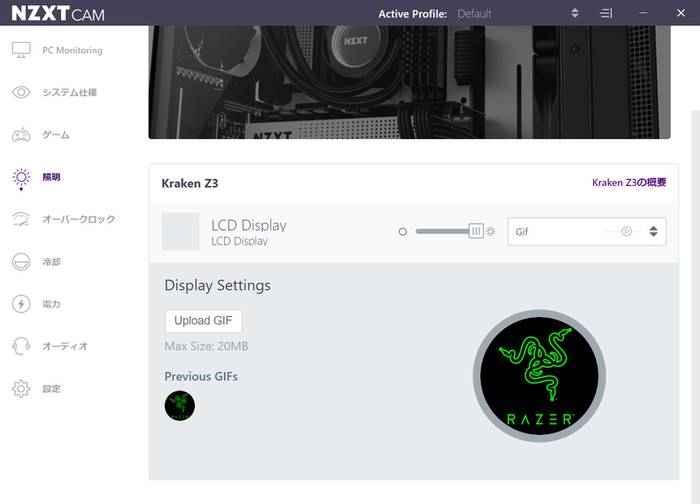Click the Gif dropdown up-down arrows

click(653, 231)
